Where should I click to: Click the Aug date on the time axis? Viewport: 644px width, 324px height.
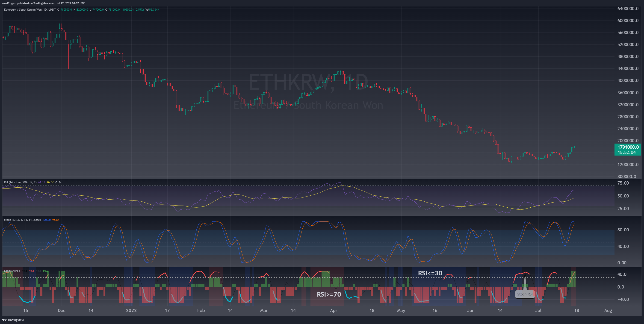[x=608, y=310]
